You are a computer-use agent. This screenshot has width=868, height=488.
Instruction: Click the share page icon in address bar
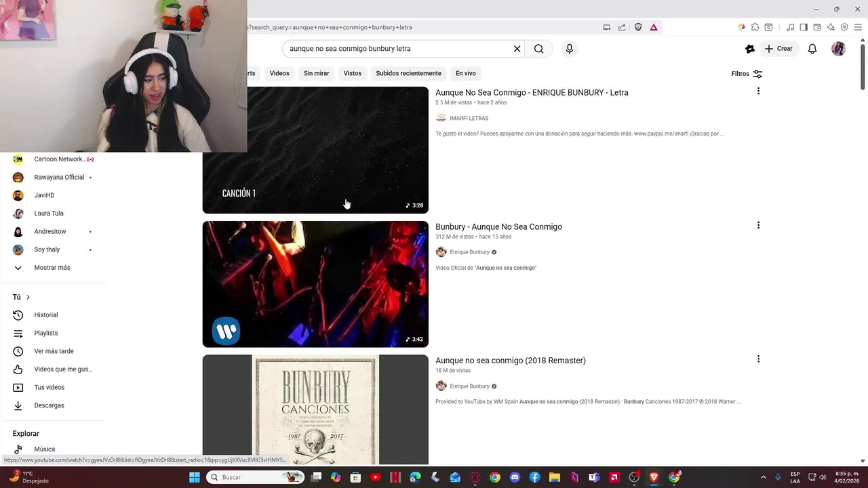622,27
